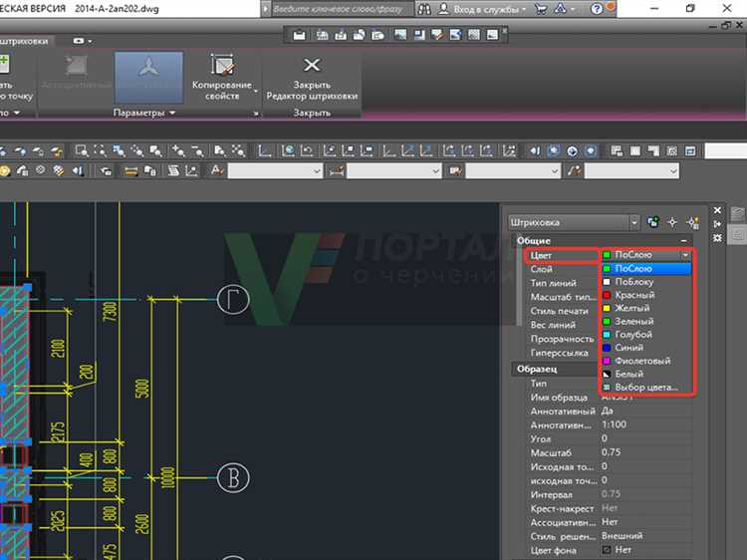Collapse the Цвет dropdown arrow
The height and width of the screenshot is (560, 747).
click(x=685, y=255)
